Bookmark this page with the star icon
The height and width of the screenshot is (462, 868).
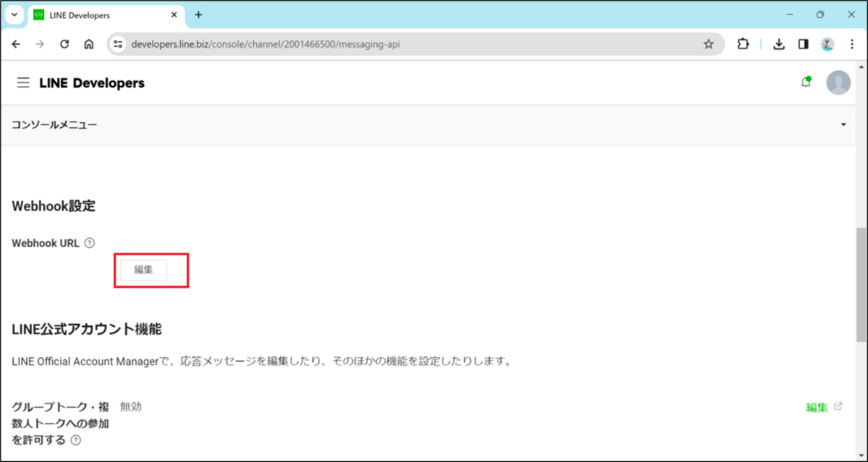pyautogui.click(x=709, y=44)
